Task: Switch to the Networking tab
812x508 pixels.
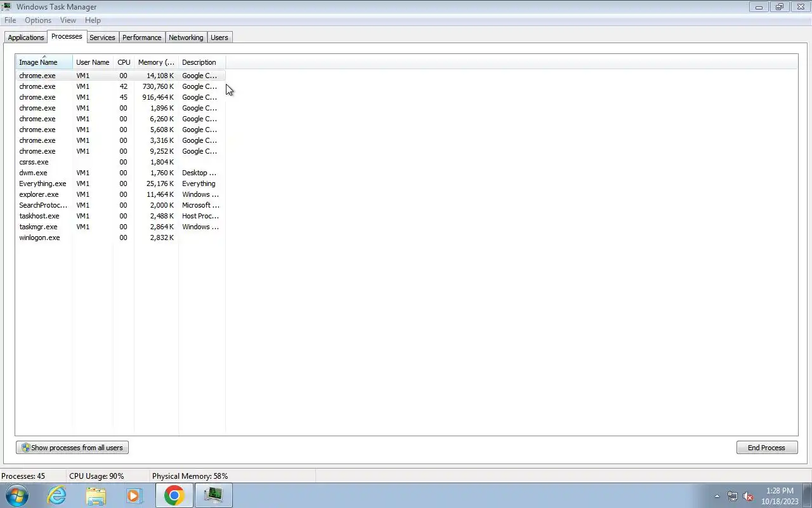Action: tap(186, 37)
